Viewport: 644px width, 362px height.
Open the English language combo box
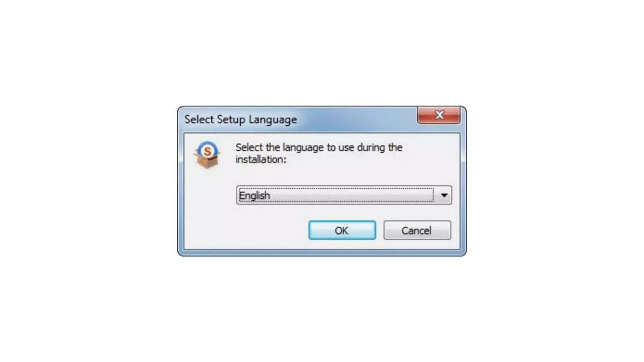click(344, 195)
